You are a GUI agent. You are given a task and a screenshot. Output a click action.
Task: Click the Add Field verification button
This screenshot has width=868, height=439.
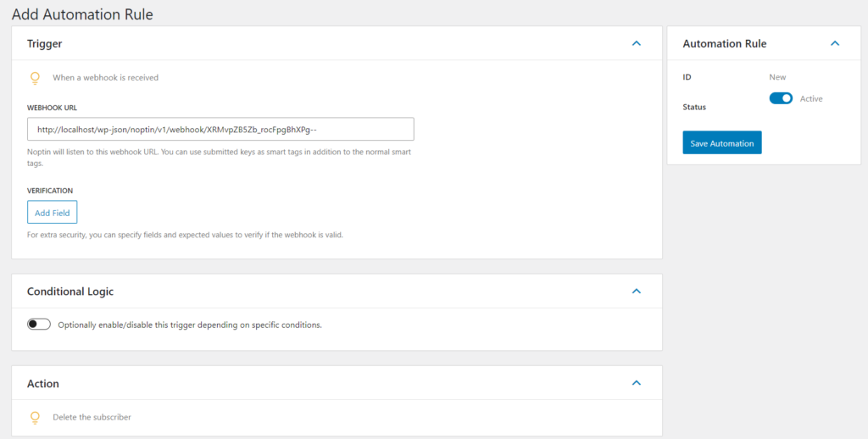52,212
